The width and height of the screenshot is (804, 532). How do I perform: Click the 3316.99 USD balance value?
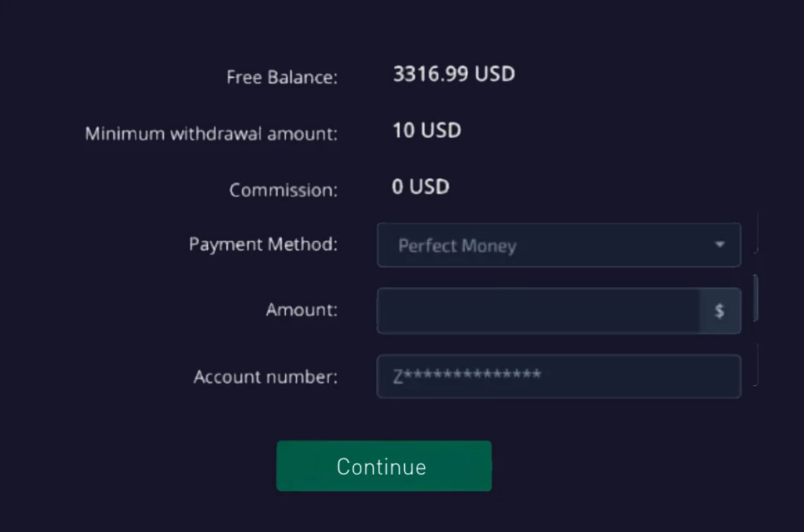(453, 74)
